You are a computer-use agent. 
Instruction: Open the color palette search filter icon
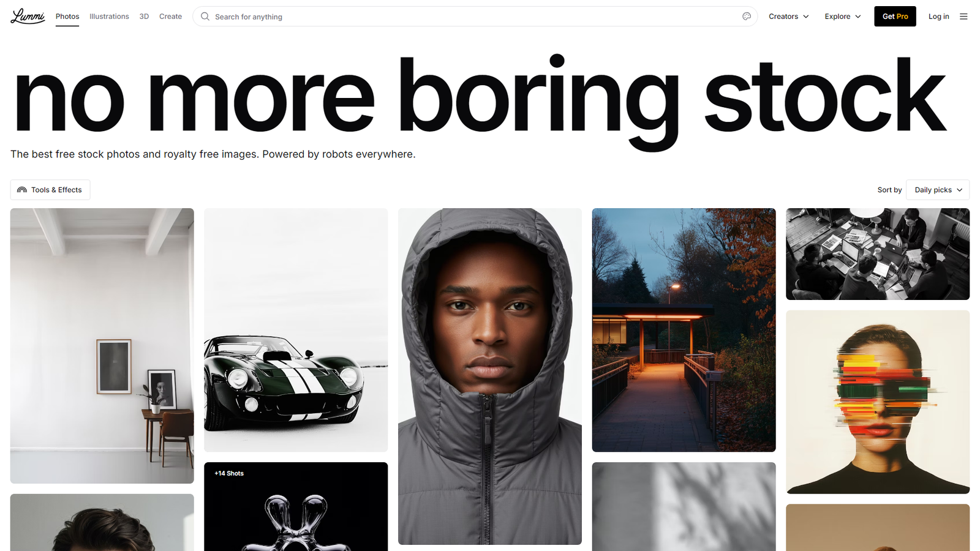coord(746,17)
